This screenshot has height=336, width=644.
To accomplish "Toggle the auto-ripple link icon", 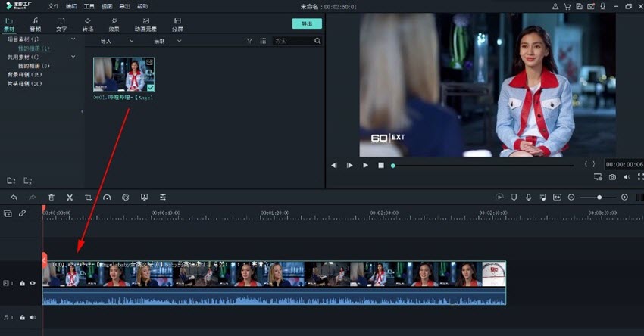I will pyautogui.click(x=22, y=213).
